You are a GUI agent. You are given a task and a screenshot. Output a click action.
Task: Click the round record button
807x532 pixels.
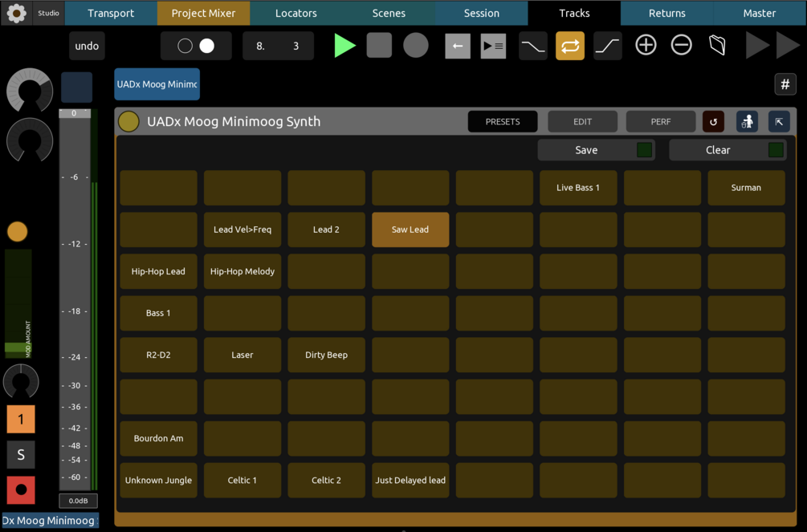(x=416, y=45)
